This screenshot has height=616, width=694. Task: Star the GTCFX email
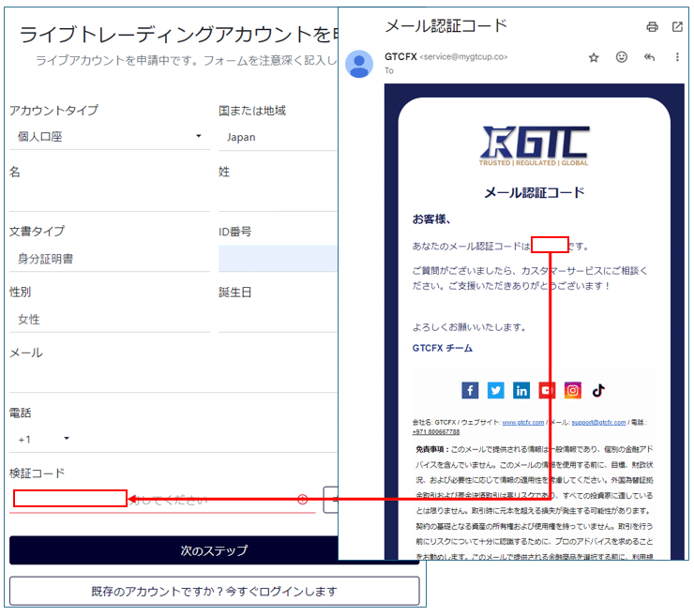594,57
